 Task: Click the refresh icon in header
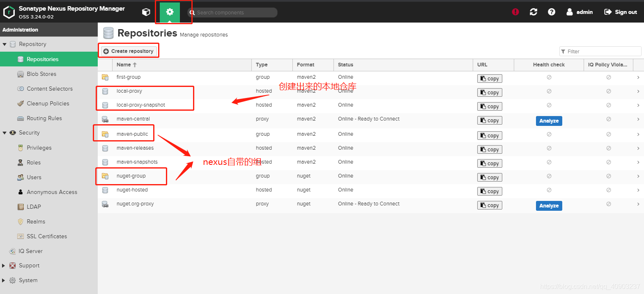[534, 12]
